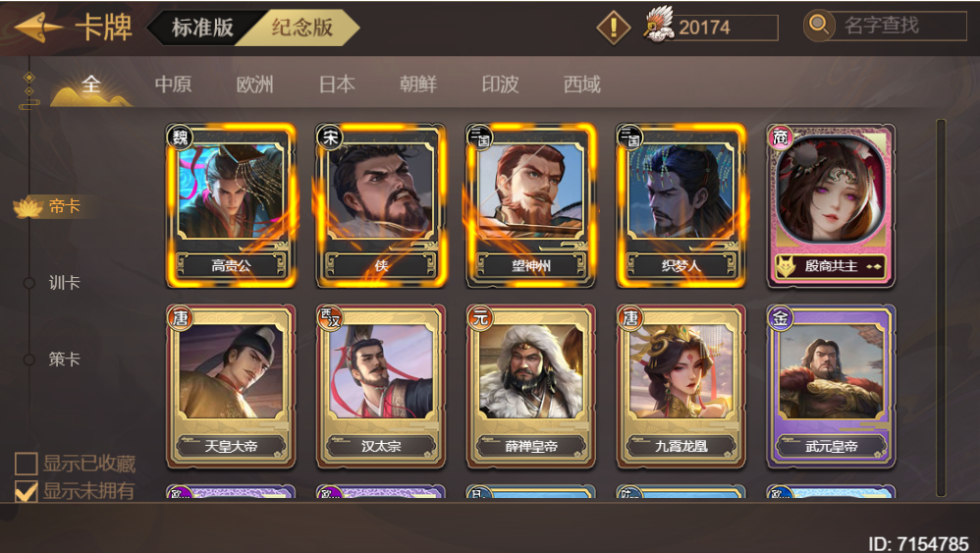Click the 金 badge on 武元皇帝 card
The image size is (980, 553).
780,318
